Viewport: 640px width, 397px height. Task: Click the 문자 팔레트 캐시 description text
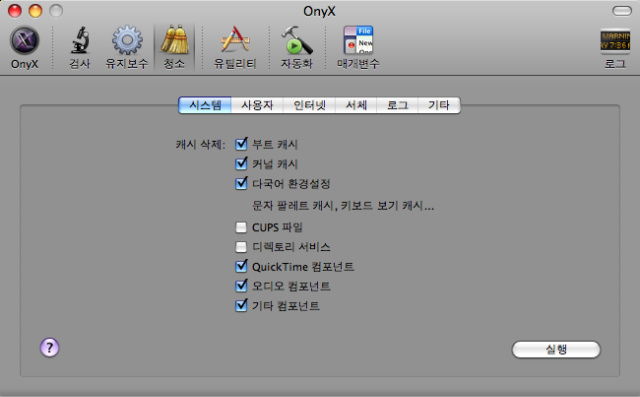[343, 205]
